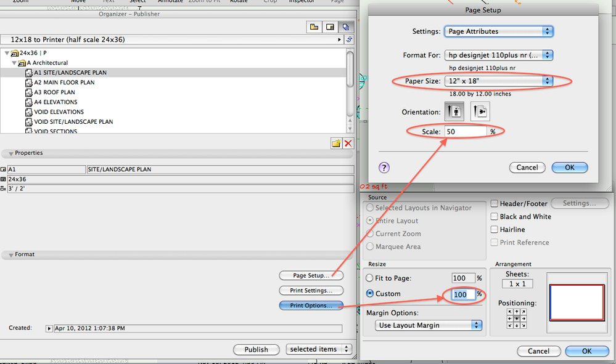The height and width of the screenshot is (364, 616).
Task: Open the Margin Options dropdown
Action: coord(428,325)
